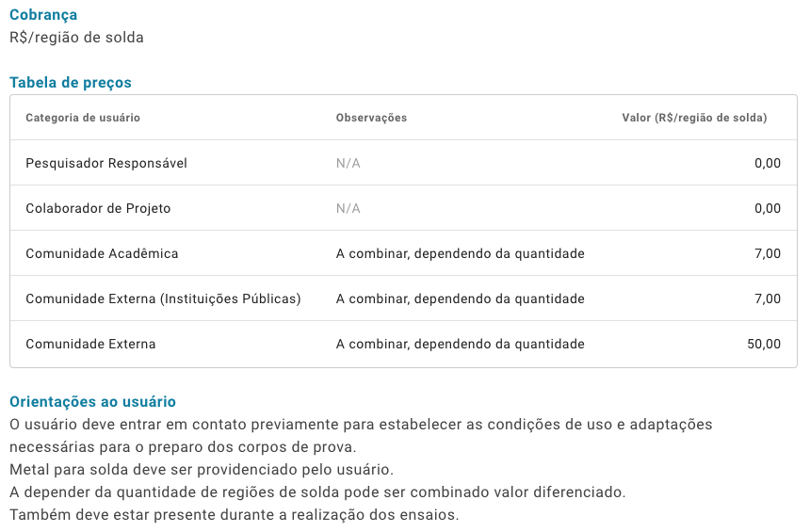Screen dimensions: 810x532
Task: Click the 'Também deve estar presente' line
Action: (234, 515)
